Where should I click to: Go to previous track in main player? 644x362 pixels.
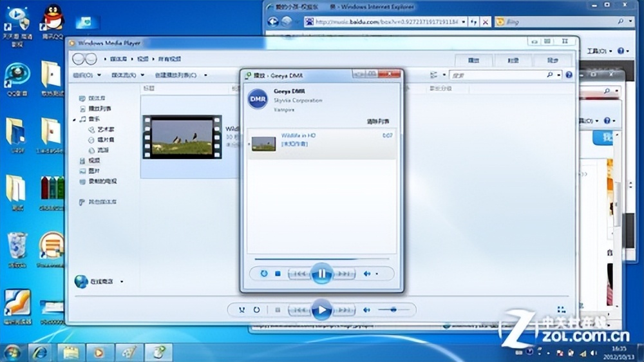coord(299,310)
